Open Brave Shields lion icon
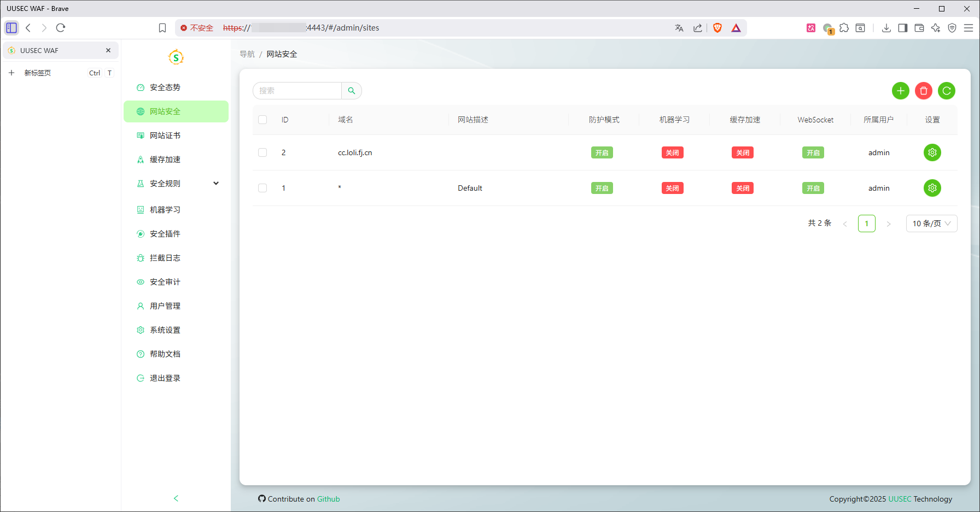Screen dimensions: 980x512 point(717,28)
